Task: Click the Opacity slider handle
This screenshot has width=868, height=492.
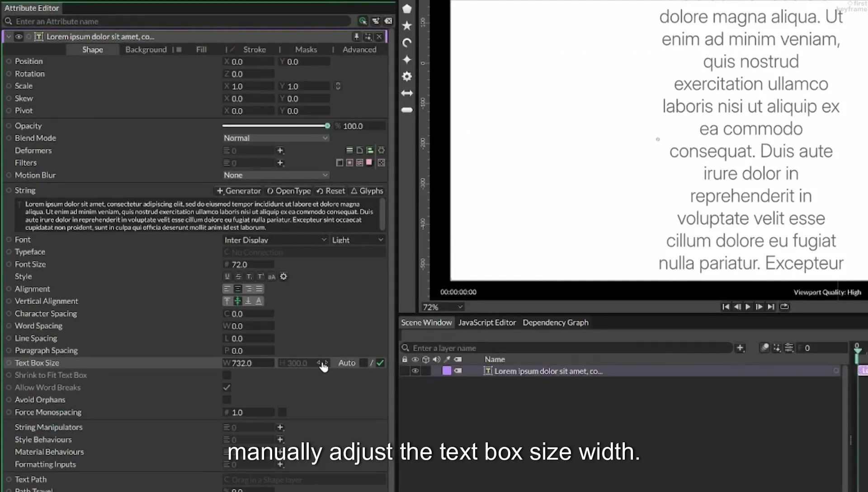Action: pyautogui.click(x=327, y=126)
